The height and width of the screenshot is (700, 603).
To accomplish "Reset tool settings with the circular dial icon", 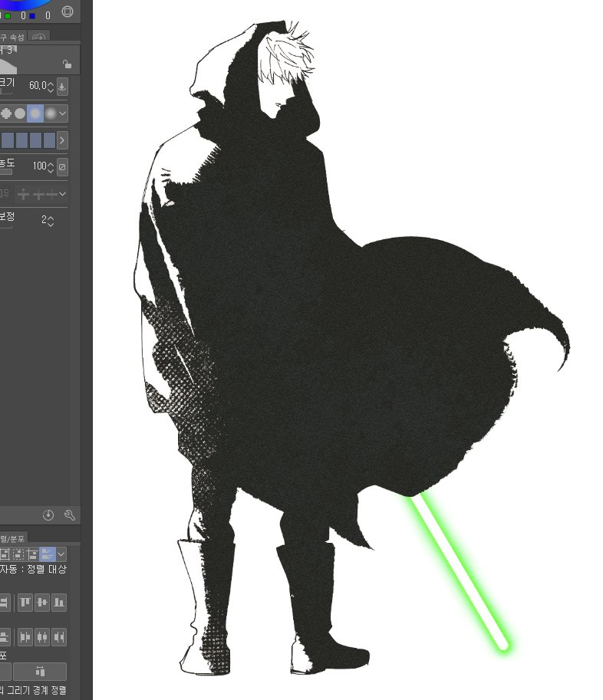I will tap(48, 515).
